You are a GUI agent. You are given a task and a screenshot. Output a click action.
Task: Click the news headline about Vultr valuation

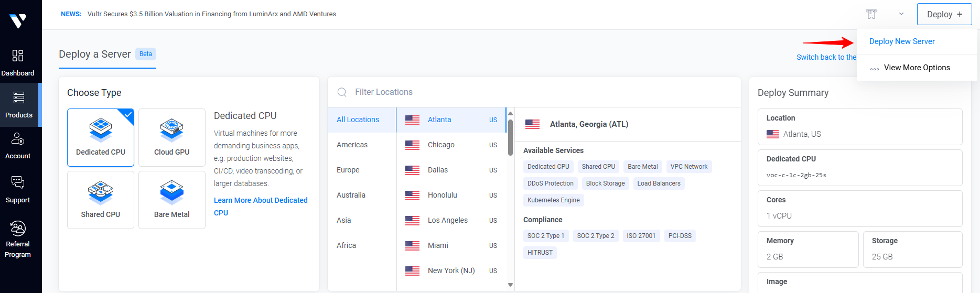[x=212, y=14]
